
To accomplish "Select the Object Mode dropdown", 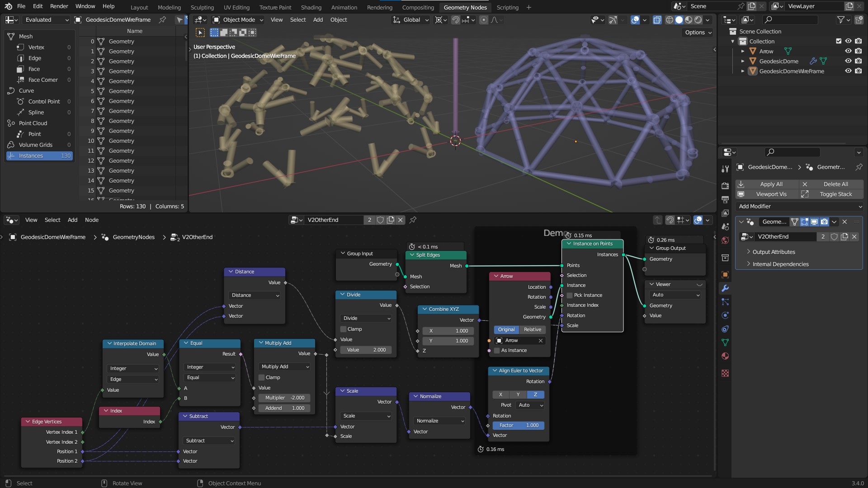I will pyautogui.click(x=238, y=20).
